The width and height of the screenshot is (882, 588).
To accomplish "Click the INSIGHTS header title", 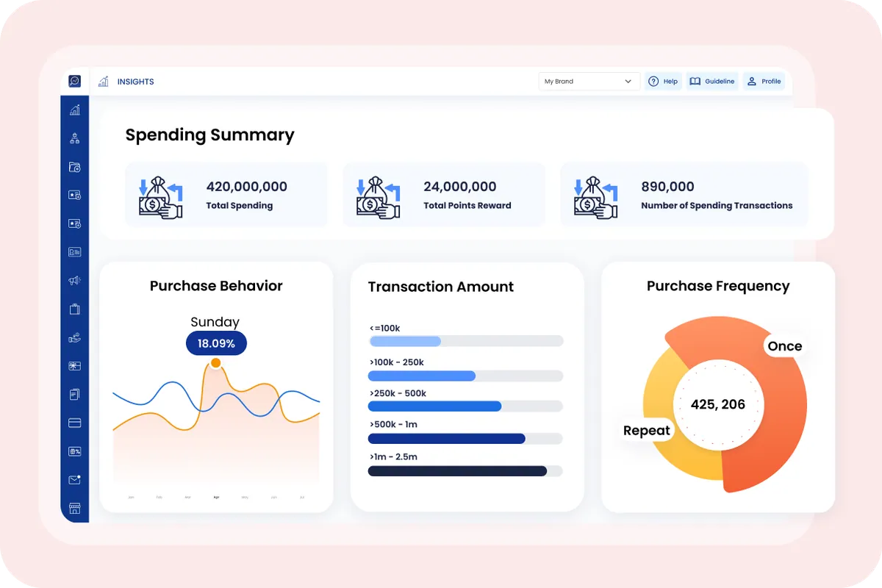I will point(136,82).
